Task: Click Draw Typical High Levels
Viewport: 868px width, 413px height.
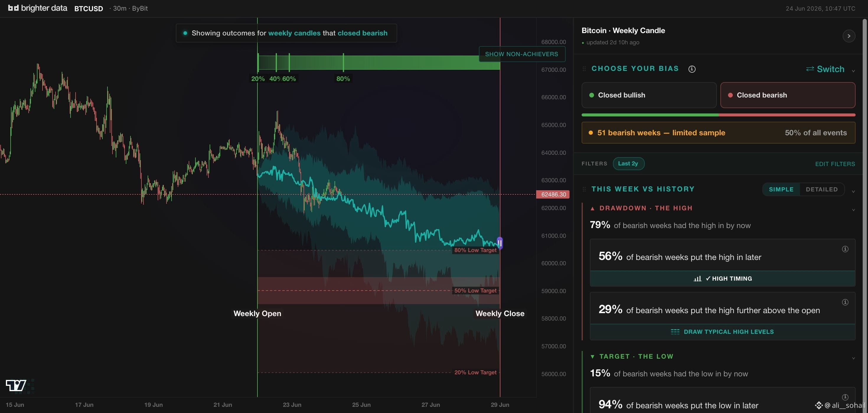Action: (722, 332)
